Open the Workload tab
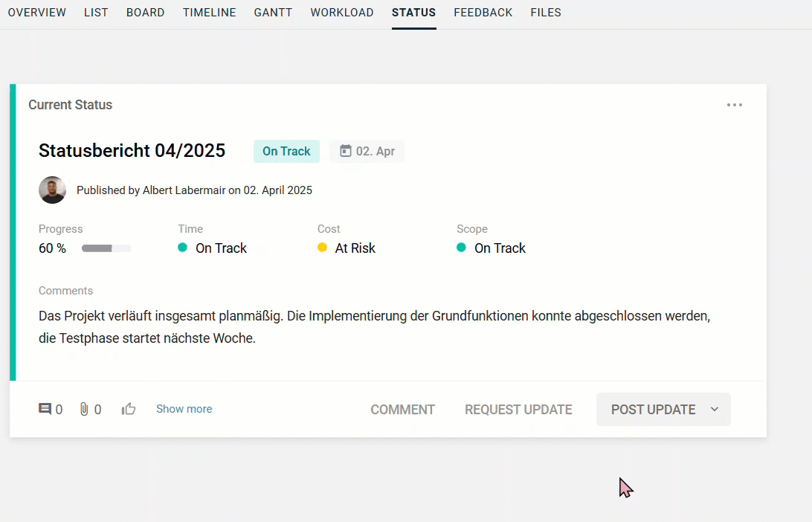The image size is (812, 522). tap(342, 13)
